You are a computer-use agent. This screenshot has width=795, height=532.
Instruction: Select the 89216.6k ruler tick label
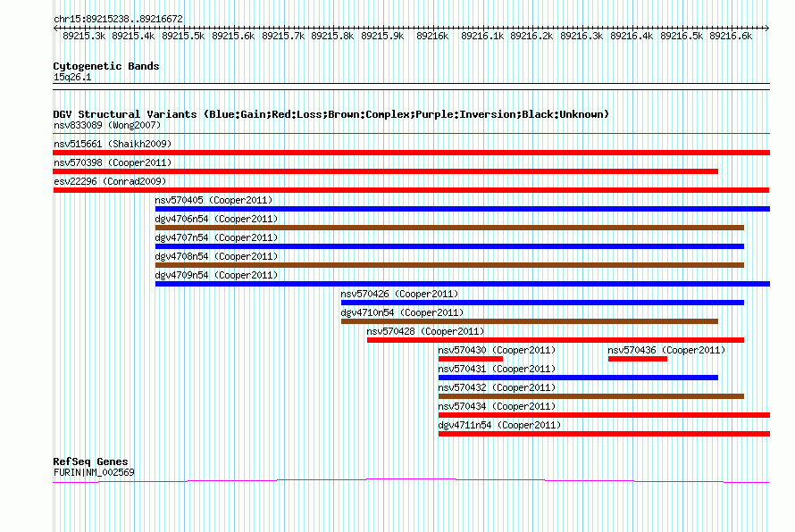pyautogui.click(x=731, y=36)
